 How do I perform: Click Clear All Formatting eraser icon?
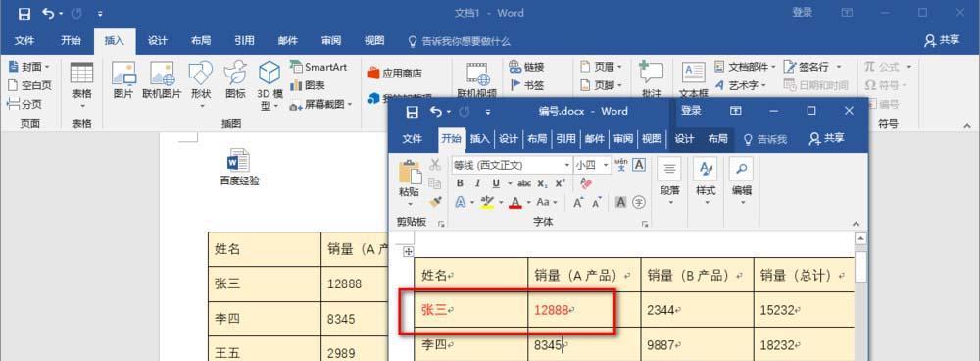click(585, 183)
